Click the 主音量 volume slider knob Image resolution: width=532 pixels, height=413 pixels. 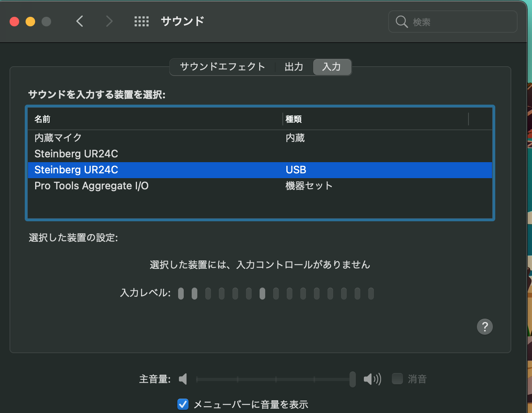353,379
